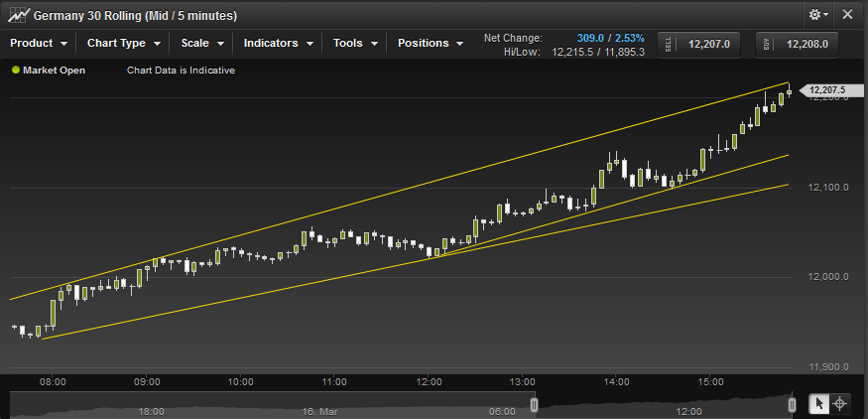868x419 pixels.
Task: Click the 08:00 time axis label
Action: click(x=54, y=382)
